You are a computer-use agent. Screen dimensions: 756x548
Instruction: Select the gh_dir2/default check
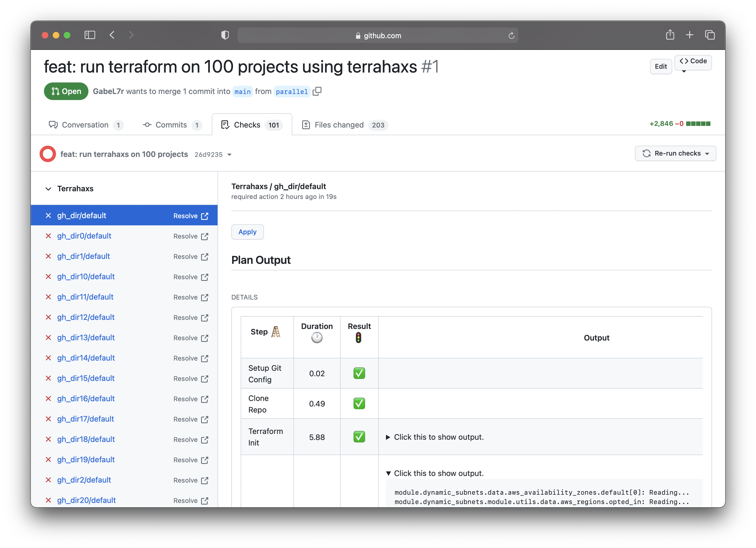tap(84, 480)
